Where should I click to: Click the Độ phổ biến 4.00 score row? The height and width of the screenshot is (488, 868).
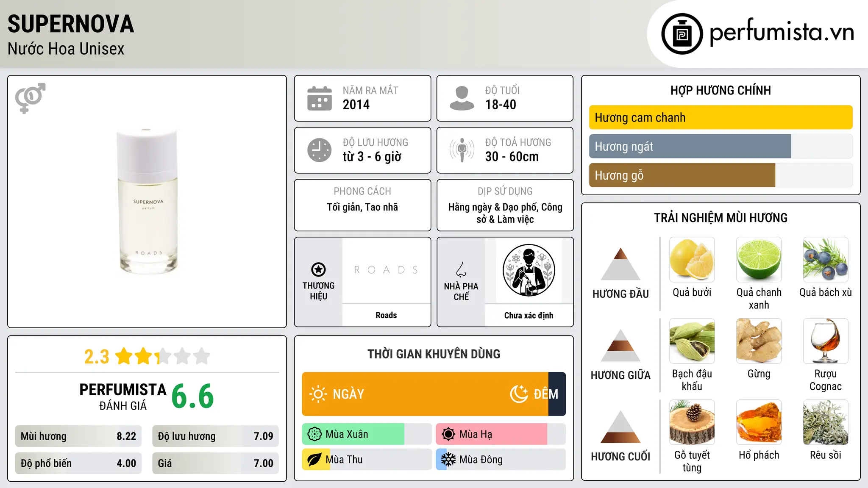[78, 463]
